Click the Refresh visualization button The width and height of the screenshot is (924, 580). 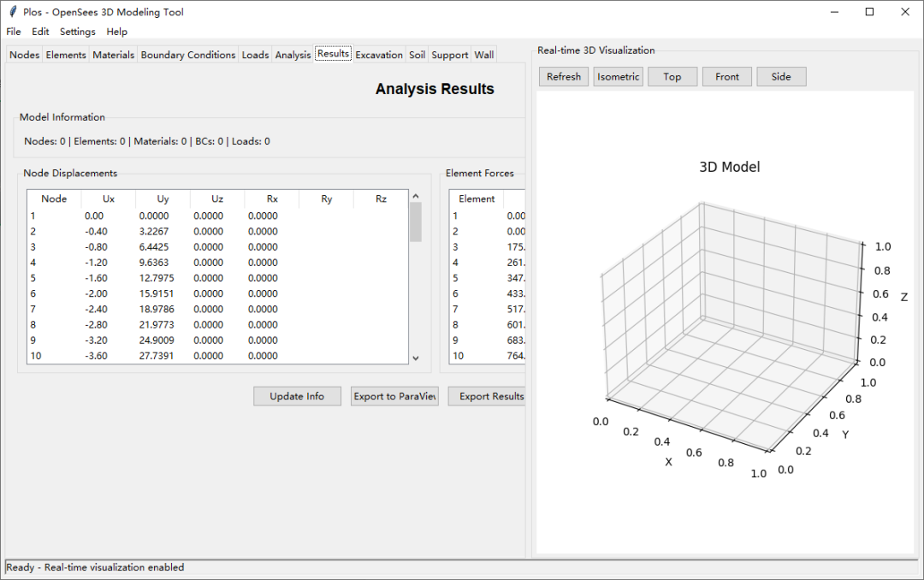coord(563,77)
